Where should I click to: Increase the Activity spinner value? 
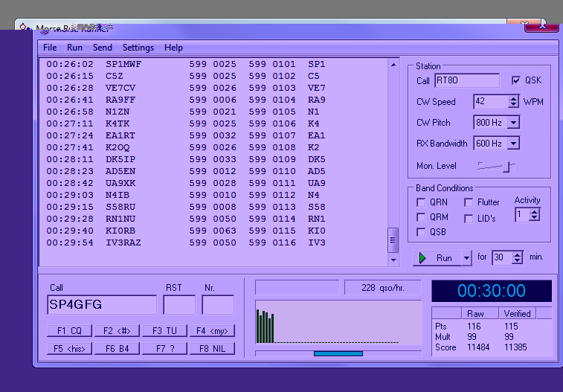click(535, 211)
